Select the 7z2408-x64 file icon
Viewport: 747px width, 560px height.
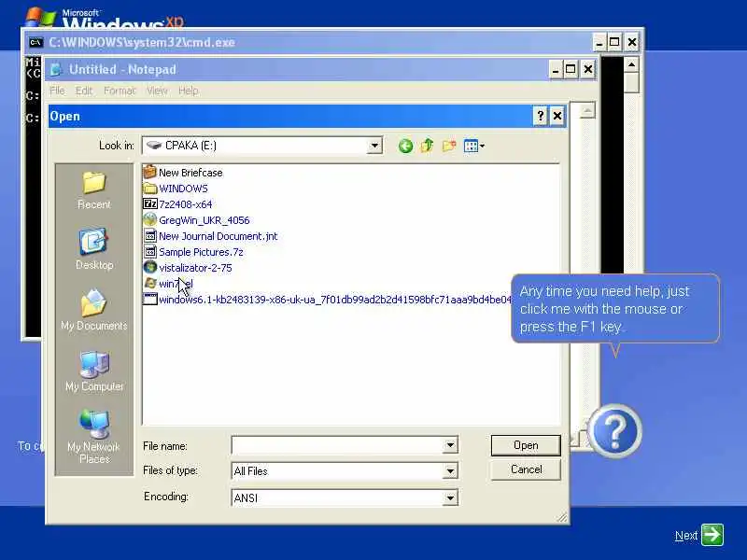pyautogui.click(x=150, y=204)
